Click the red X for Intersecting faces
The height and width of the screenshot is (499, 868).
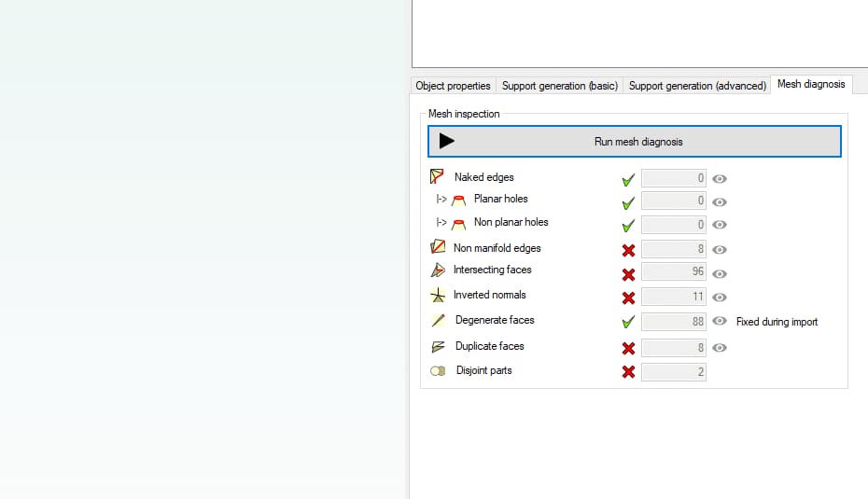click(628, 274)
